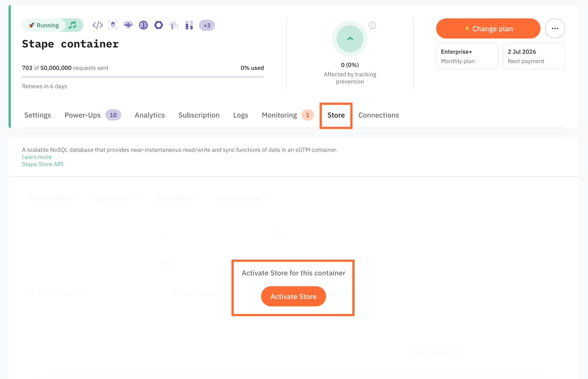
Task: Click the Change plan button
Action: click(488, 28)
